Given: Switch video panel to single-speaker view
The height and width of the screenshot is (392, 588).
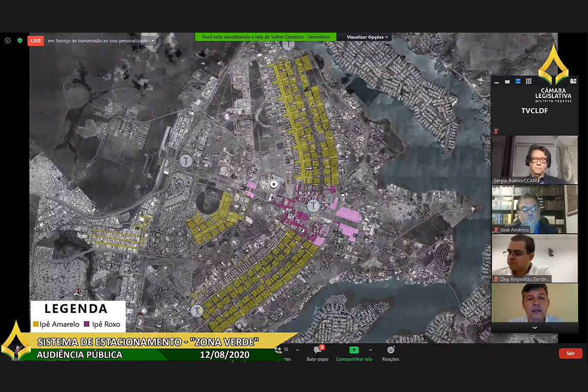Looking at the screenshot, I should (x=507, y=81).
